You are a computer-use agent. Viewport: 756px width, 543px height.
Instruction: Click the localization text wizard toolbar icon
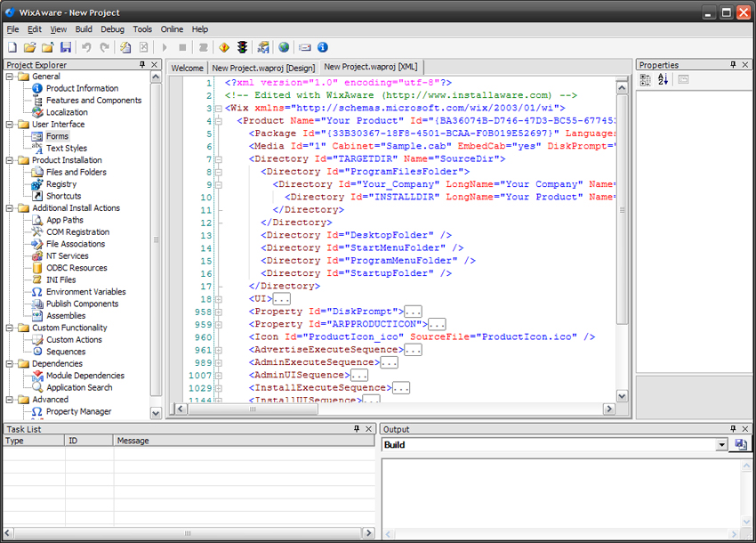tap(263, 47)
